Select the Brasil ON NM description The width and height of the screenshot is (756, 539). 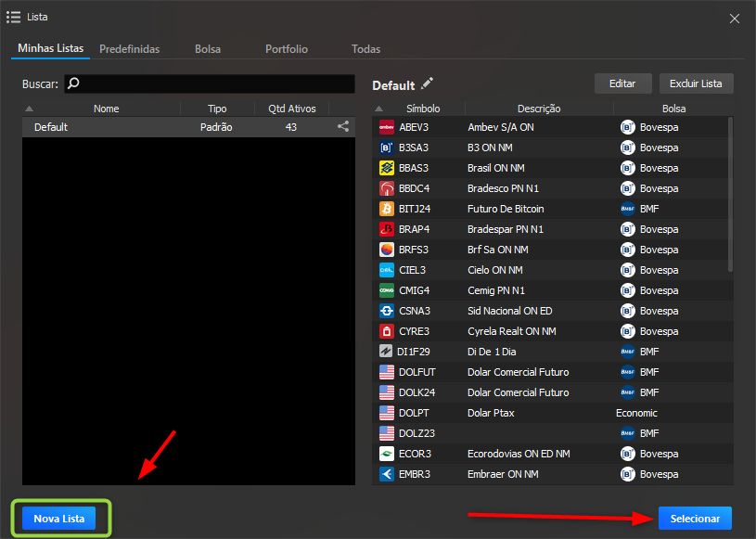click(496, 168)
